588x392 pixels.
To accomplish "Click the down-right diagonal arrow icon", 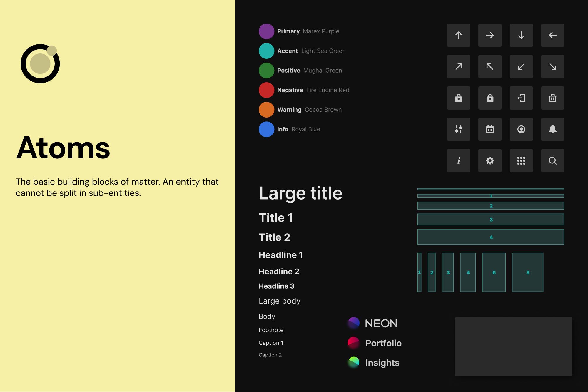I will (553, 67).
